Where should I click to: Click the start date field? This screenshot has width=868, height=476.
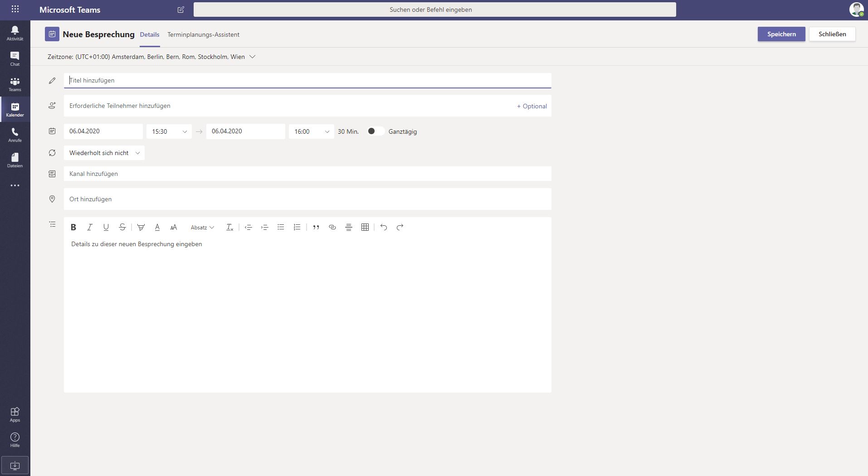point(103,131)
